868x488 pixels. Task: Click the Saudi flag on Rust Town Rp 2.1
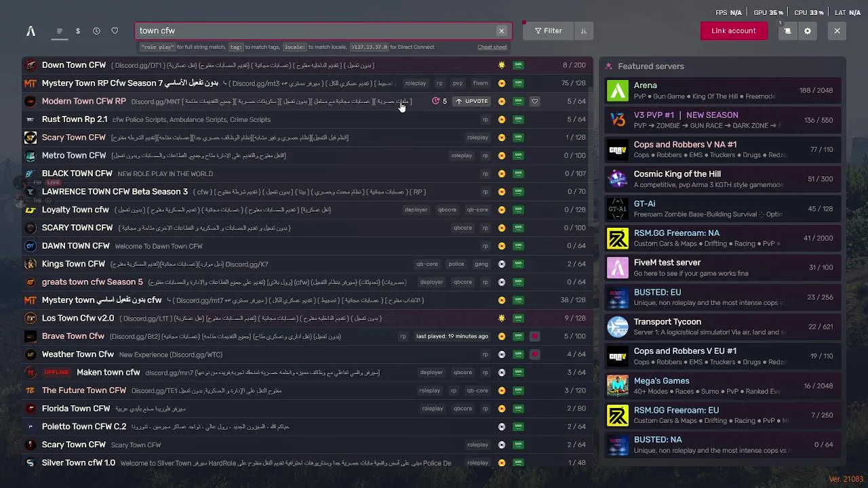518,119
